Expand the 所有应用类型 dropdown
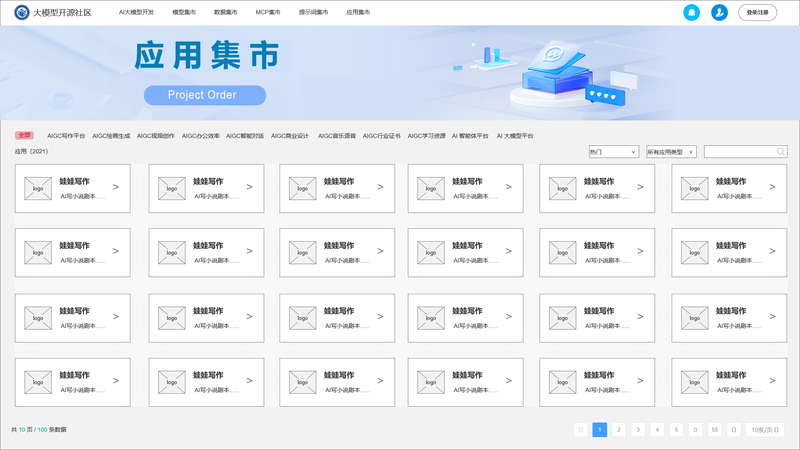Viewport: 800px width, 450px height. [x=670, y=152]
